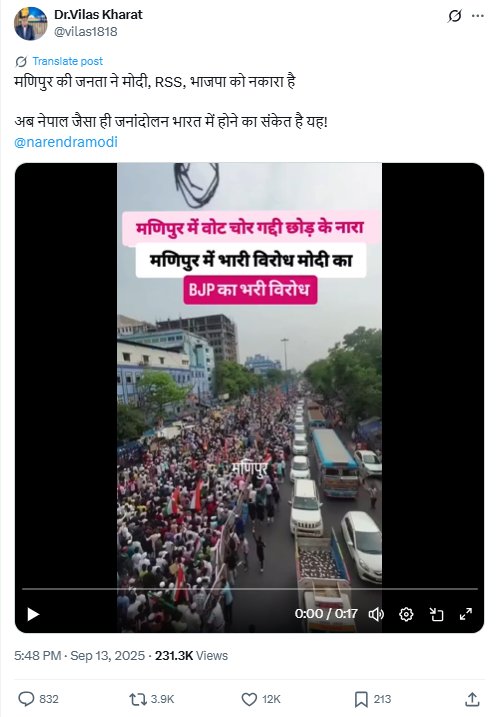Toggle picture-in-picture mode
498x717 pixels.
pos(436,614)
